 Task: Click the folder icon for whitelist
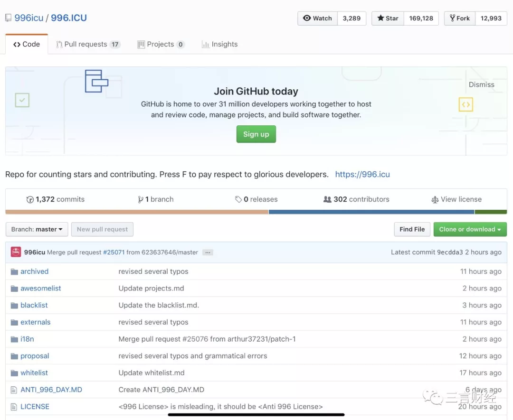coord(14,373)
